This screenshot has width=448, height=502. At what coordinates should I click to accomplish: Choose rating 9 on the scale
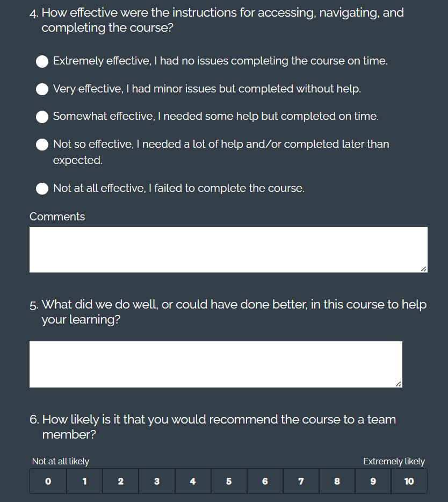coord(373,481)
